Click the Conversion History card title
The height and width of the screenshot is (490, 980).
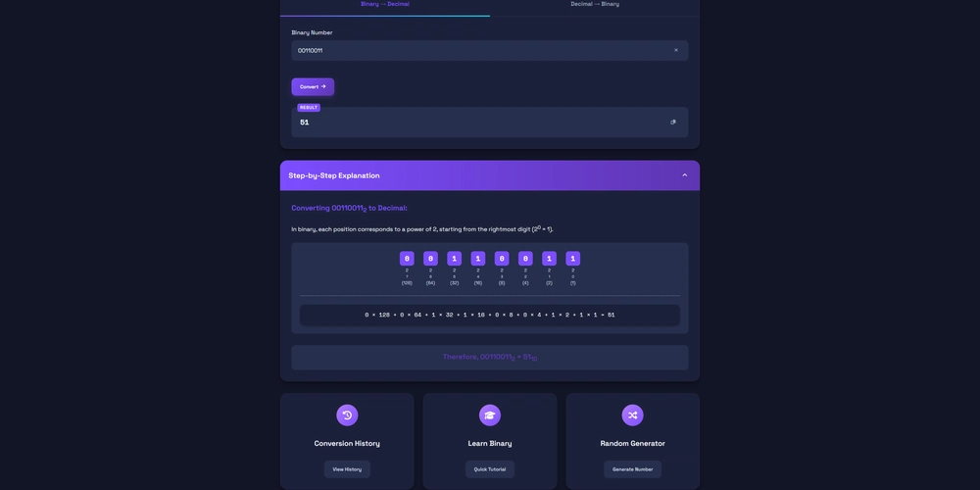click(x=347, y=444)
